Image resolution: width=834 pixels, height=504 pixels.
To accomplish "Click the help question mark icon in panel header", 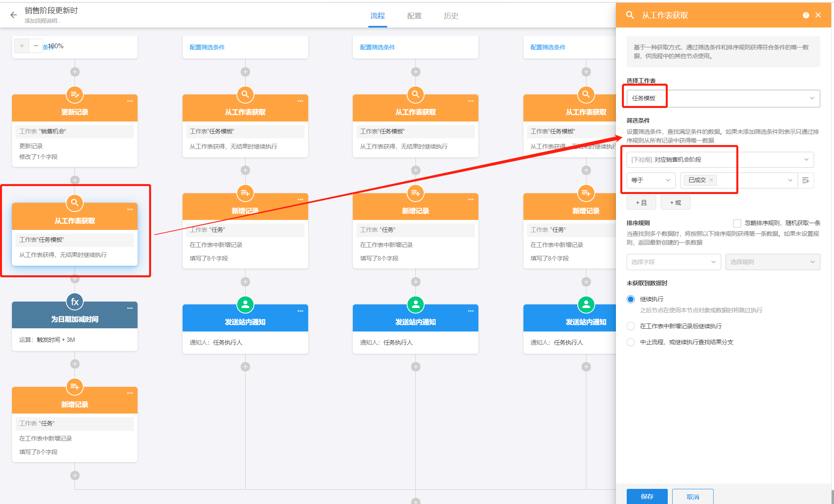I will (806, 15).
